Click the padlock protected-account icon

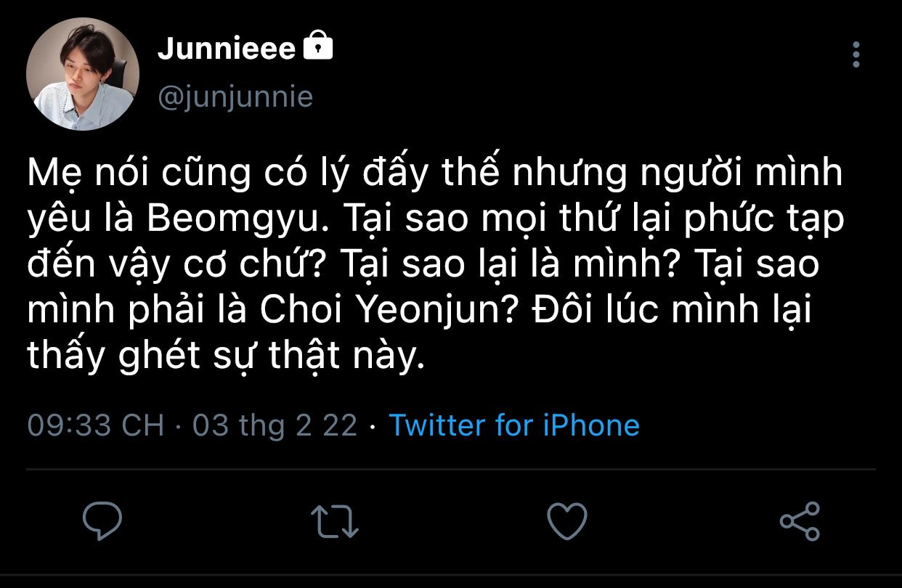[317, 48]
